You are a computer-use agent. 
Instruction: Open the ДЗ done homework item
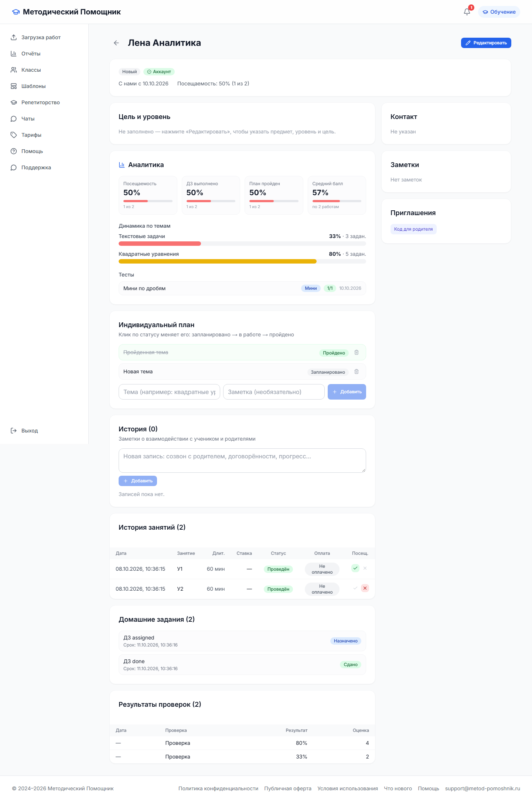coord(242,665)
